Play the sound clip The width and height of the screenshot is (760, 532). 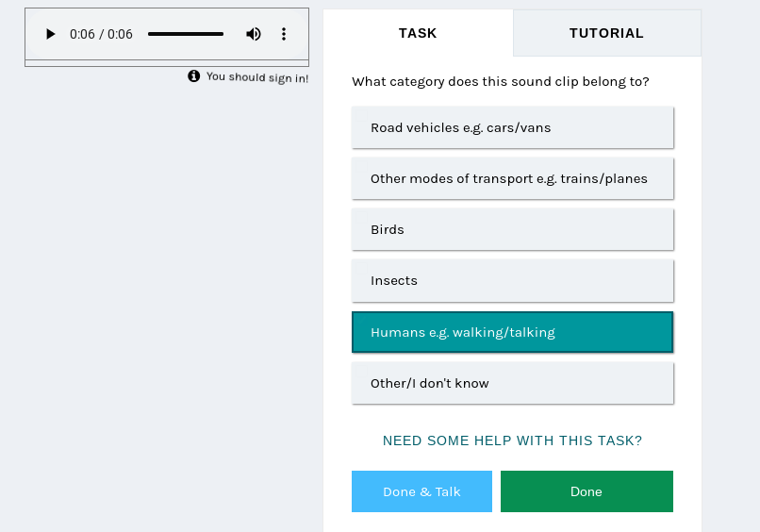click(x=50, y=34)
